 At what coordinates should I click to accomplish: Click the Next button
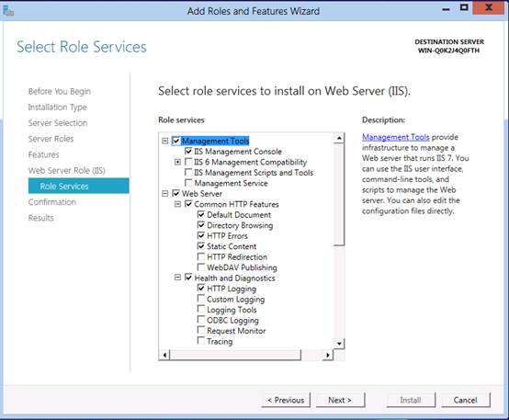340,400
